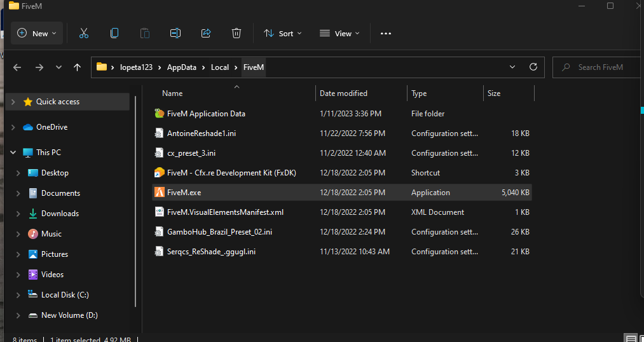Click the AntoineReshade1.ini file icon
This screenshot has width=644, height=342.
[x=159, y=133]
